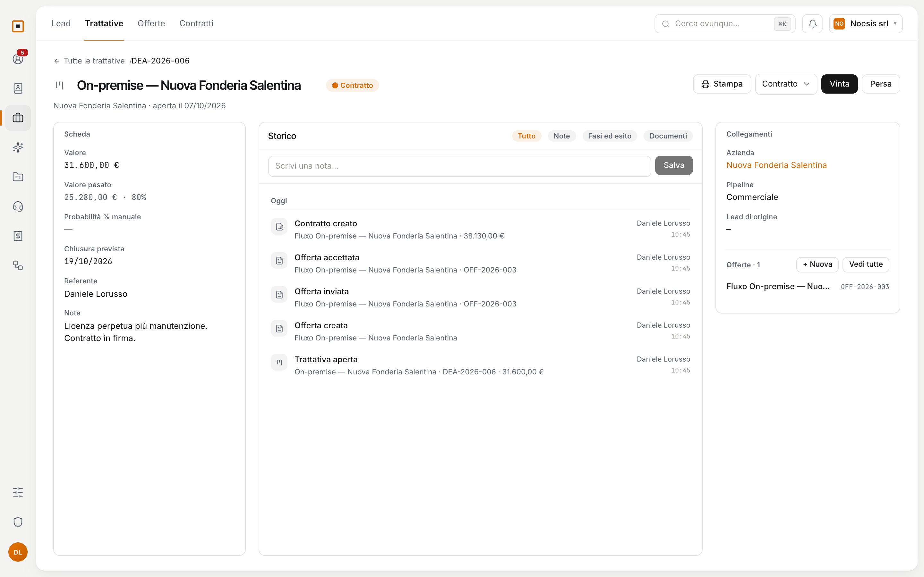Switch to the Offerte tab
The image size is (924, 577).
coord(151,23)
